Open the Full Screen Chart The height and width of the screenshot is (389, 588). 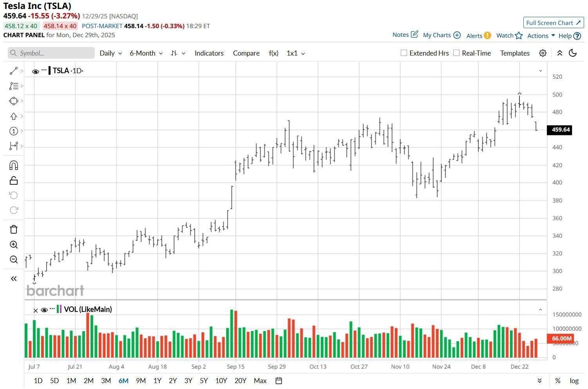tap(554, 23)
